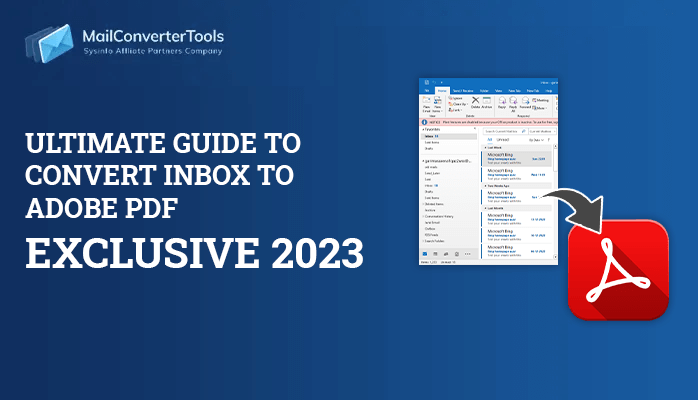
Task: Click the Reply All icon
Action: click(513, 100)
